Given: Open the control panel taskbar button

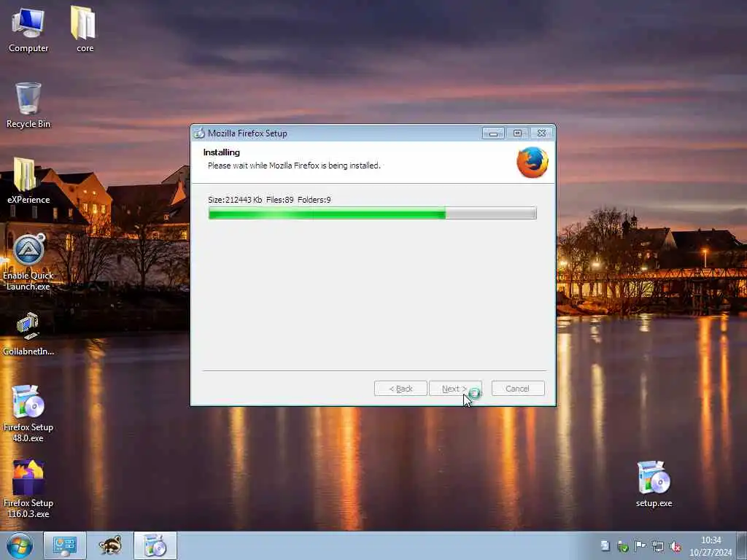Looking at the screenshot, I should (65, 545).
